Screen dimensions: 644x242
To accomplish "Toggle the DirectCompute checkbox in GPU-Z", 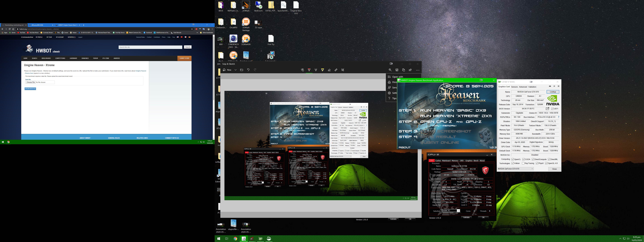I will point(533,159).
